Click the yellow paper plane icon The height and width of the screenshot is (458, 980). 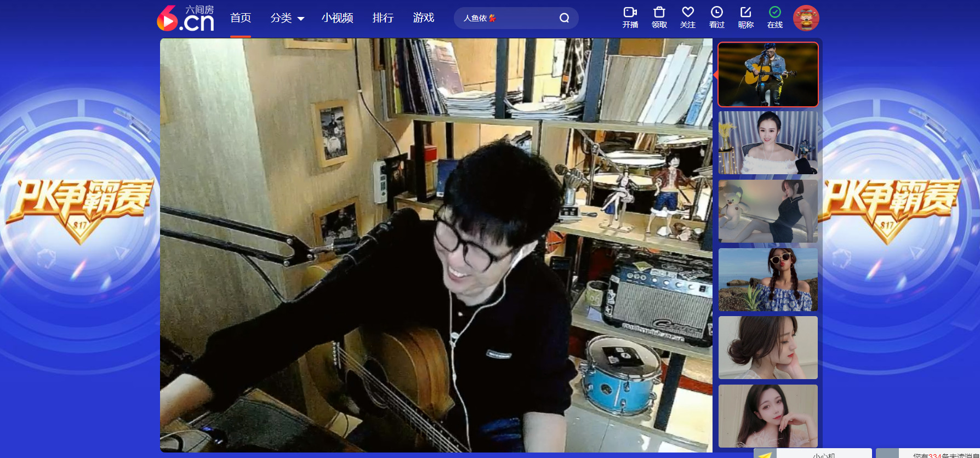click(765, 454)
